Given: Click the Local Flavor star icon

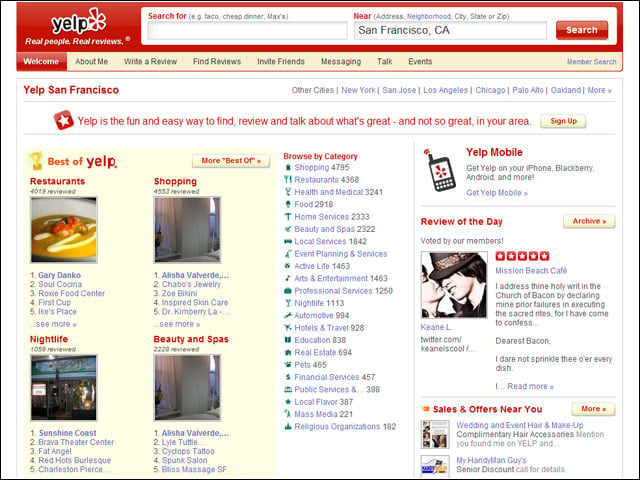Looking at the screenshot, I should (x=288, y=402).
